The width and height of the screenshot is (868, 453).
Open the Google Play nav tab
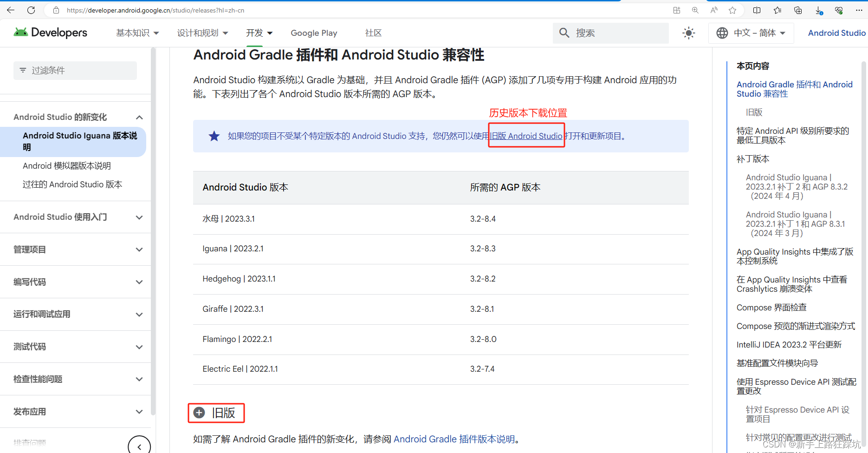click(314, 33)
